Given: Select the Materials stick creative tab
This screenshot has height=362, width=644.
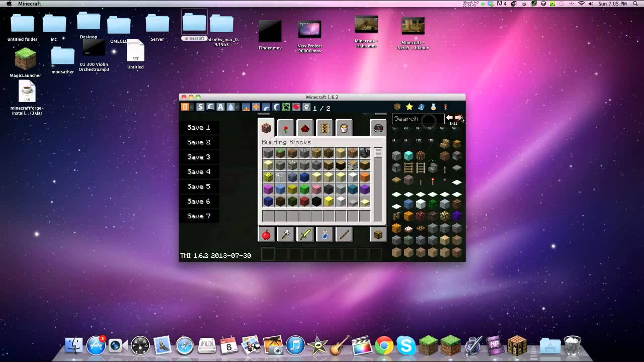Looking at the screenshot, I should point(344,234).
